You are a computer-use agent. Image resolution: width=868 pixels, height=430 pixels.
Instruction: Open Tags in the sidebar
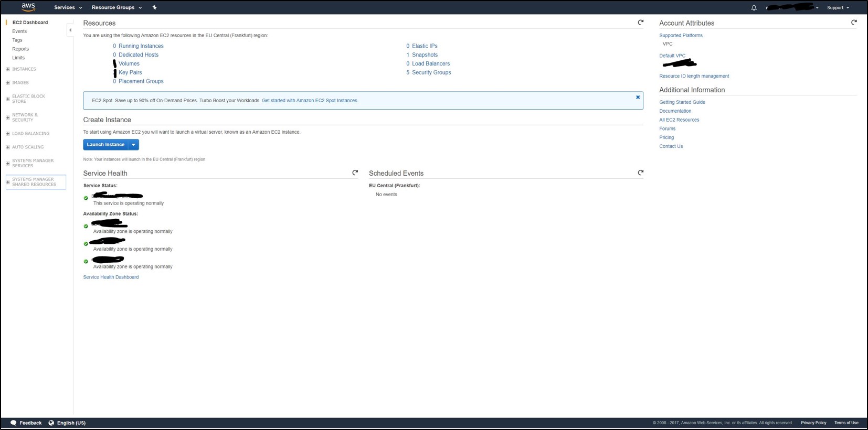17,40
